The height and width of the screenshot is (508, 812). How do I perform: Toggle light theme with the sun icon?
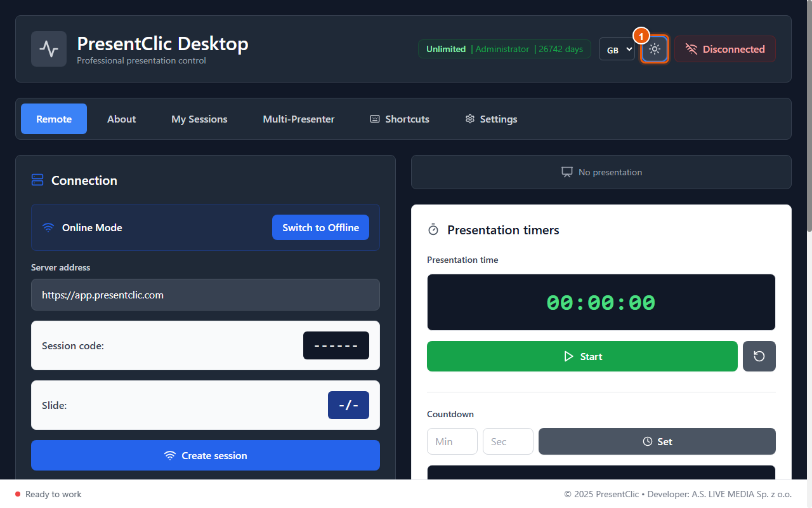(x=655, y=49)
